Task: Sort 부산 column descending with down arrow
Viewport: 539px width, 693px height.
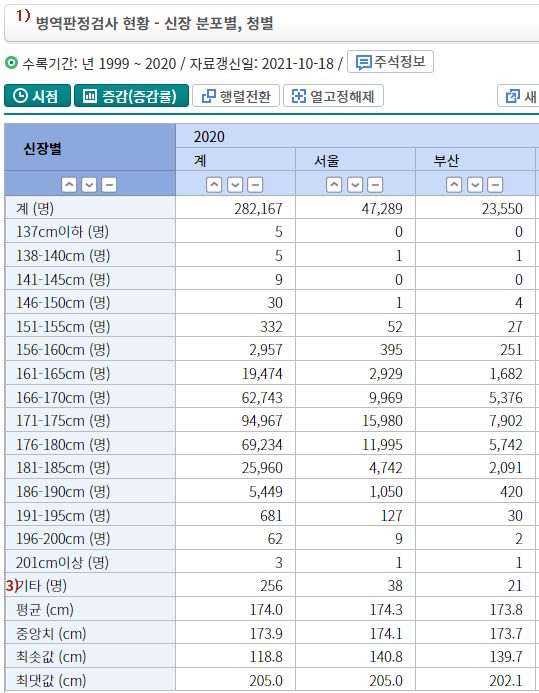Action: pyautogui.click(x=475, y=184)
